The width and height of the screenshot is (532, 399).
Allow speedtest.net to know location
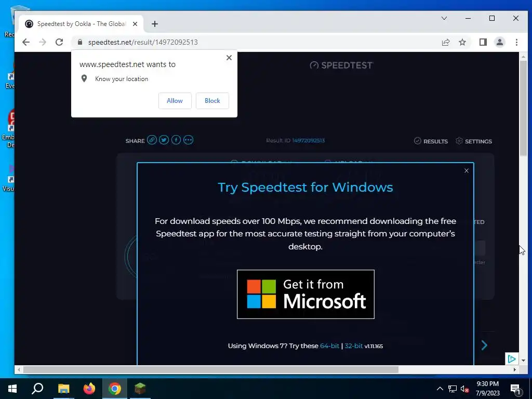[x=175, y=101]
